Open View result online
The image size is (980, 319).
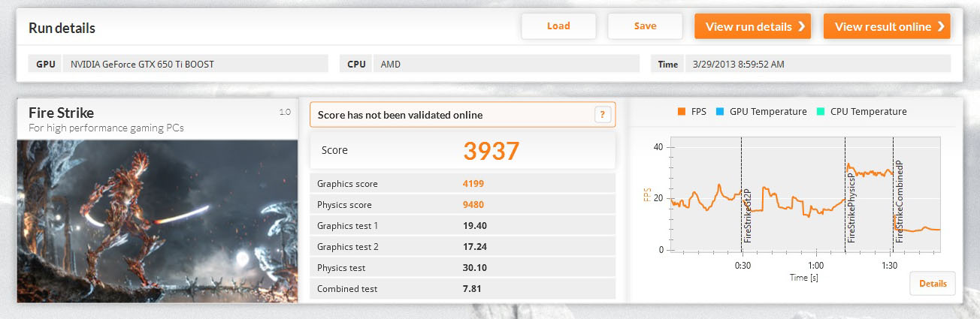tap(887, 26)
